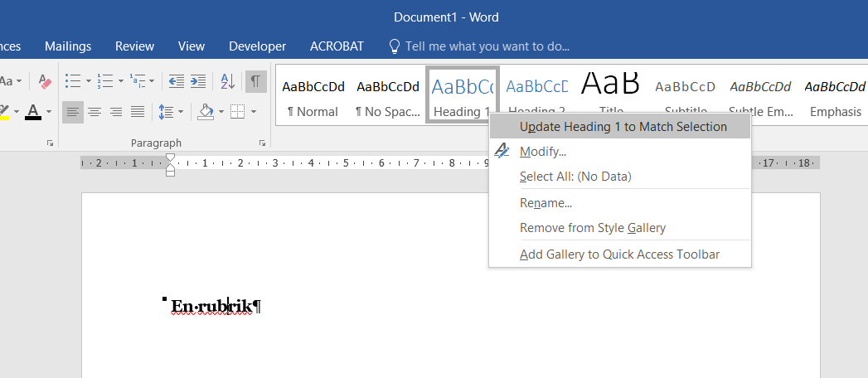Switch to the View tab
The width and height of the screenshot is (868, 378).
(192, 46)
